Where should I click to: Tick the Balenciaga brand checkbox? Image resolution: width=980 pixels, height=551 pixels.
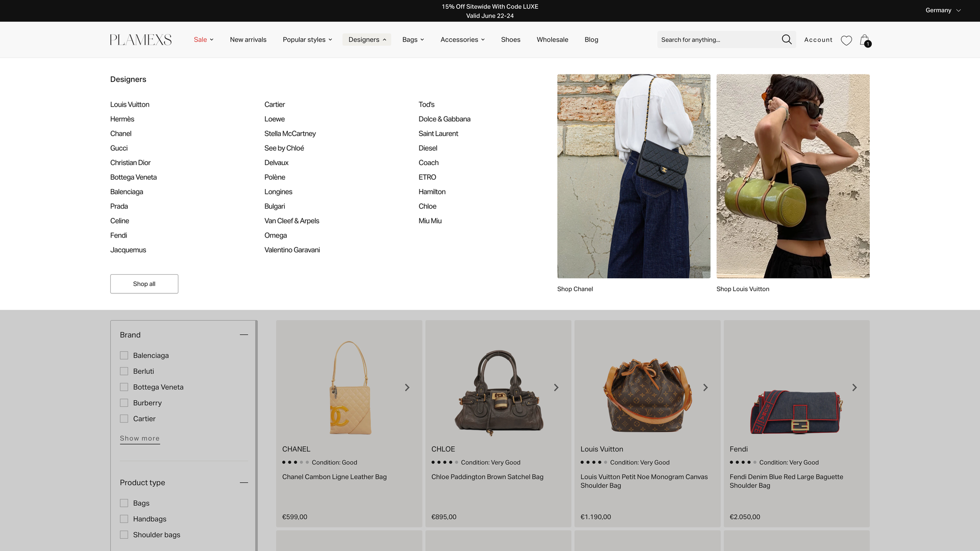click(x=124, y=356)
